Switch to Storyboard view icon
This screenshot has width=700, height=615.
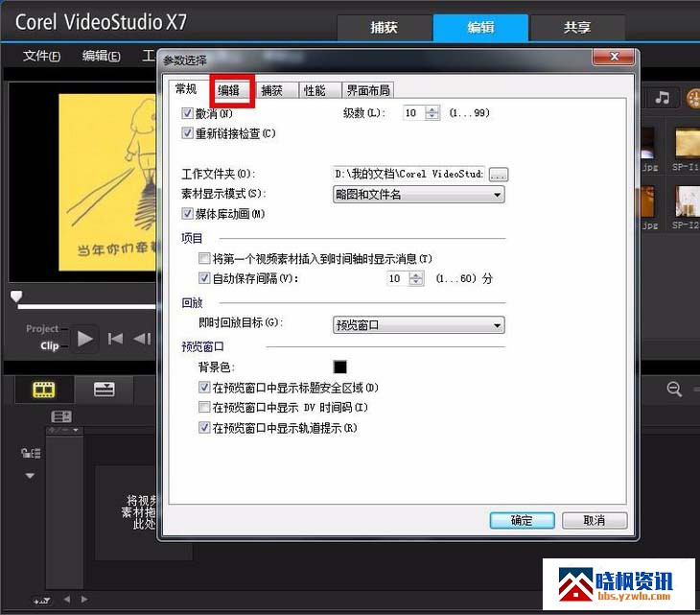[44, 390]
